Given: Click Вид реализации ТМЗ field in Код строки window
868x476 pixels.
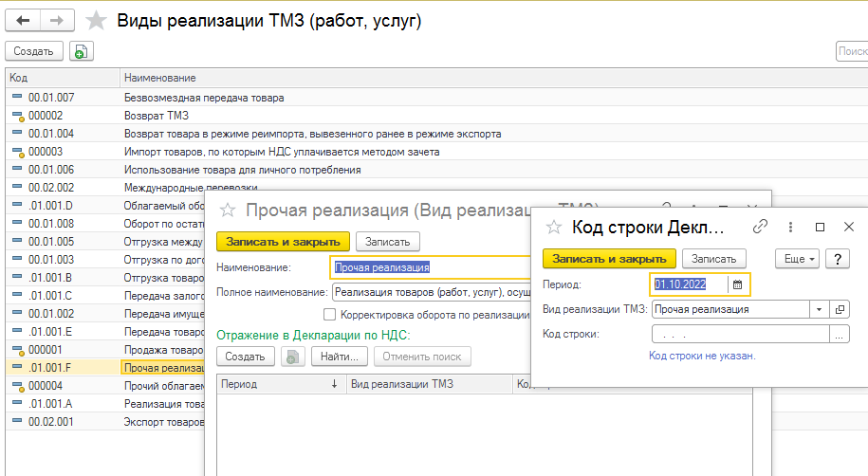Looking at the screenshot, I should coord(730,309).
